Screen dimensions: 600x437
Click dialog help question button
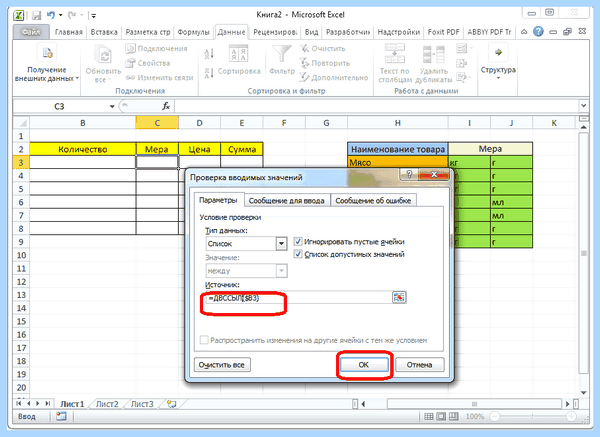tap(409, 175)
